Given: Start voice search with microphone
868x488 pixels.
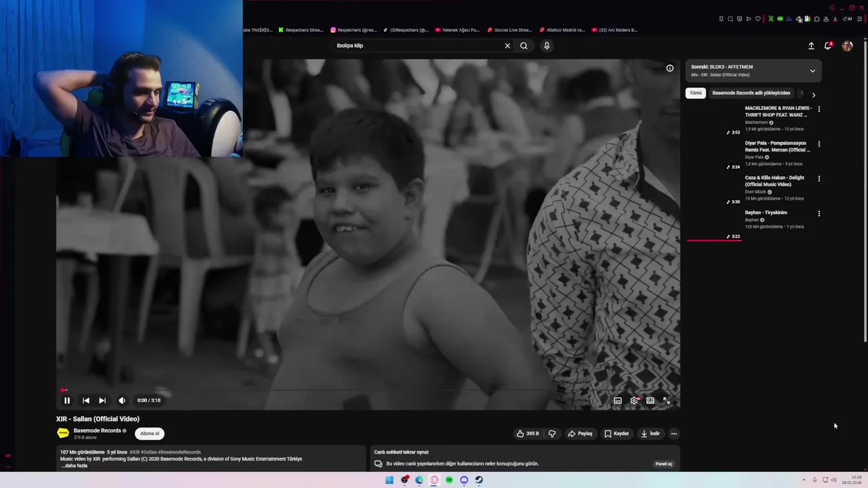Looking at the screenshot, I should coord(547,45).
